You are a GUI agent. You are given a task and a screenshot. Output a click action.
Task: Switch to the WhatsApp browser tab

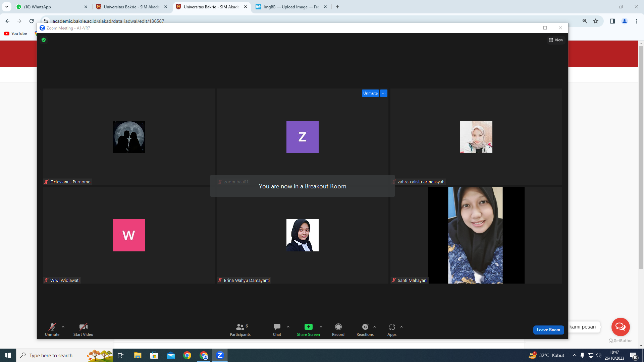point(52,7)
